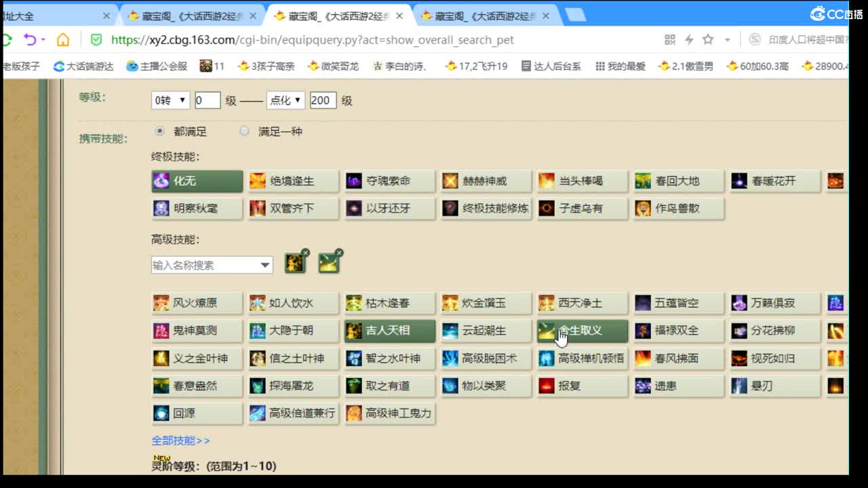The image size is (868, 488).
Task: Close the 址大全 tab
Action: 106,16
